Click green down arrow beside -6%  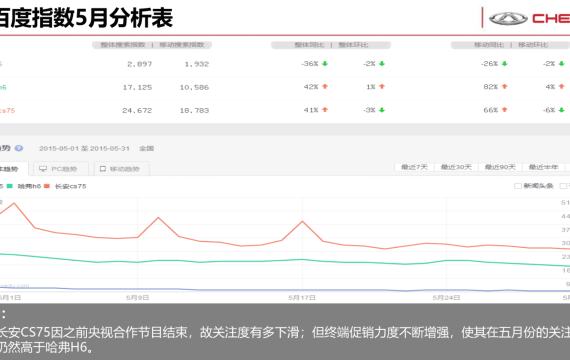click(x=562, y=110)
